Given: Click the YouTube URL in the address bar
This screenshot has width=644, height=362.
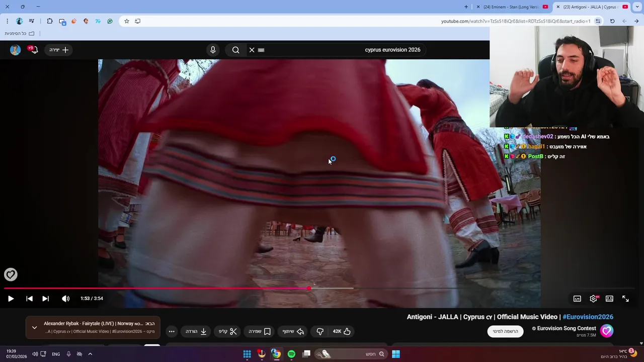Looking at the screenshot, I should coord(516,21).
